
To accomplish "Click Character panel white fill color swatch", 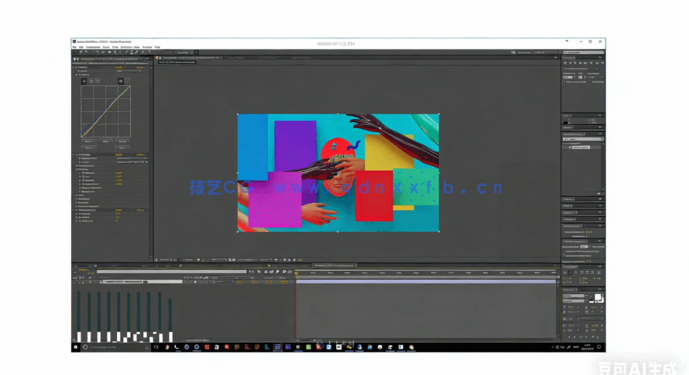I will tap(598, 297).
